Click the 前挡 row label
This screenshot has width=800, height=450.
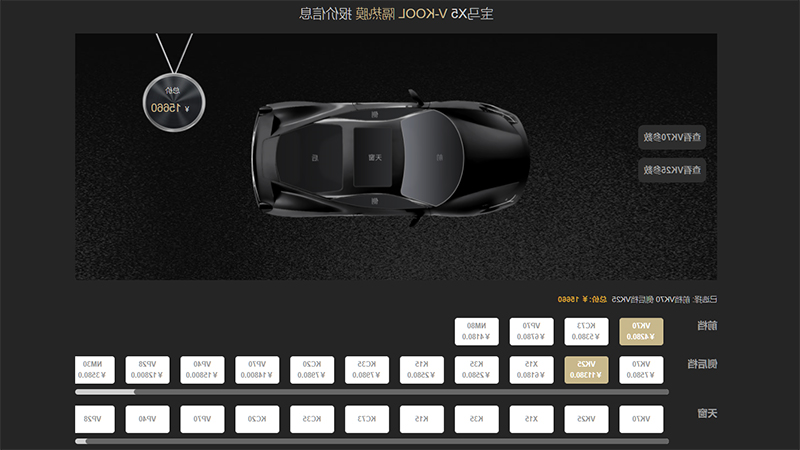[707, 326]
